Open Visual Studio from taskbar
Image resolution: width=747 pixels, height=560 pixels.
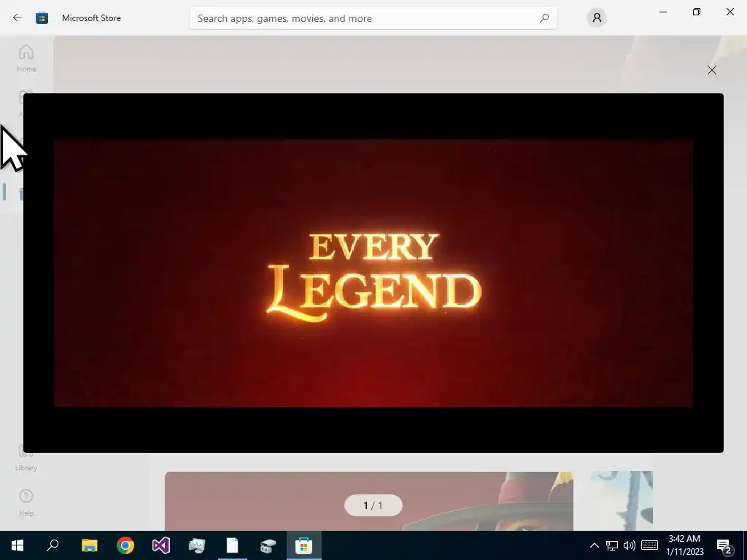coord(161,545)
